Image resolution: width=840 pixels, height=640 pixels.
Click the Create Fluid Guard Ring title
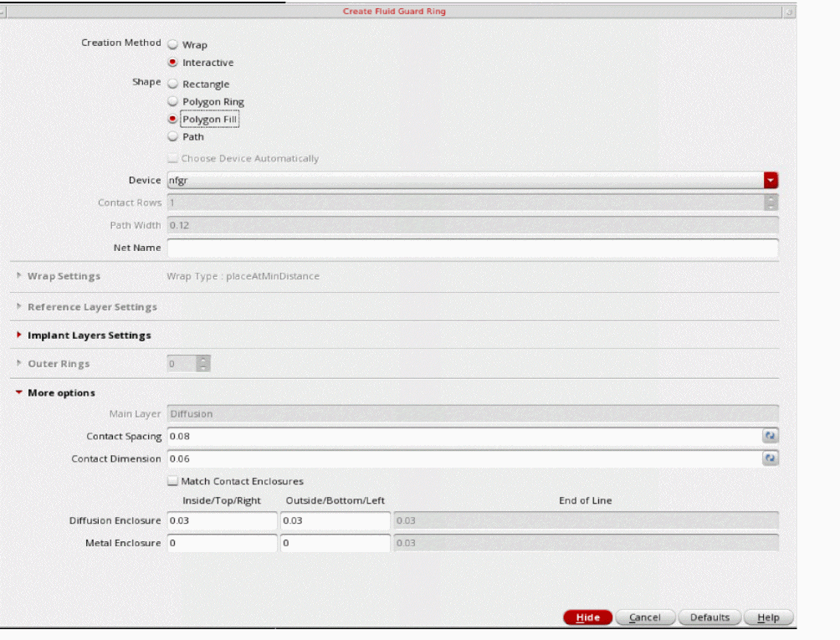(x=394, y=11)
